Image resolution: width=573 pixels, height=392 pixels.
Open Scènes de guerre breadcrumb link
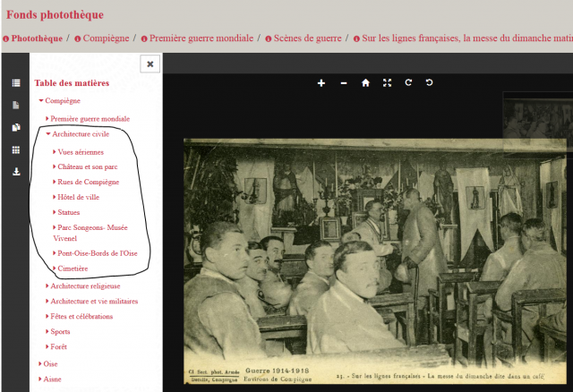pos(308,38)
